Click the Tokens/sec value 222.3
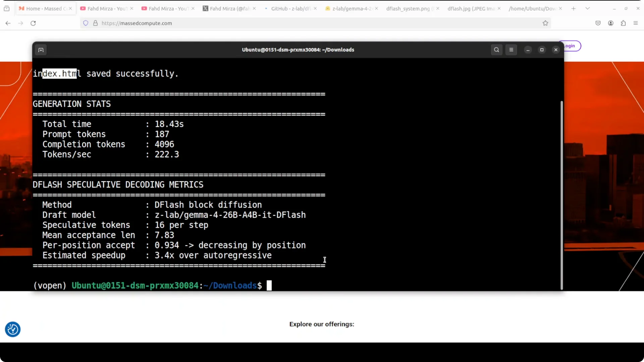The image size is (644, 362). [x=167, y=155]
